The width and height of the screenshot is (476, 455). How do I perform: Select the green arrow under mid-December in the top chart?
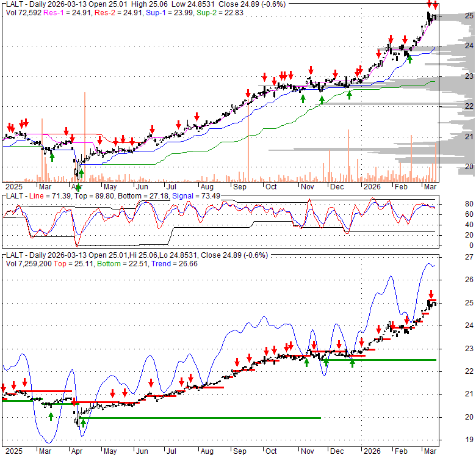click(x=348, y=95)
